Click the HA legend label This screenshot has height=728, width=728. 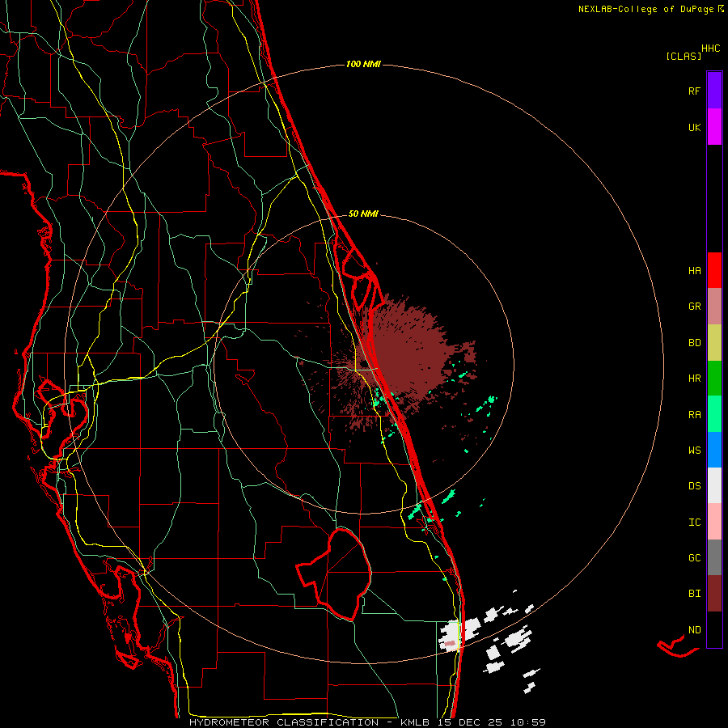pos(694,271)
